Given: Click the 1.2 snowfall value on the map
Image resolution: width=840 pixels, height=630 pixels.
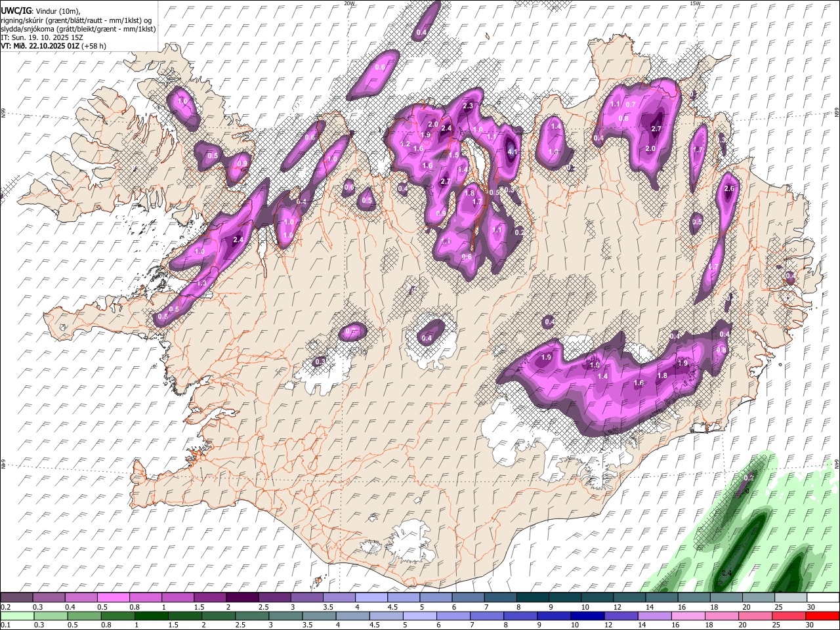Looking at the screenshot, I should coord(405,144).
